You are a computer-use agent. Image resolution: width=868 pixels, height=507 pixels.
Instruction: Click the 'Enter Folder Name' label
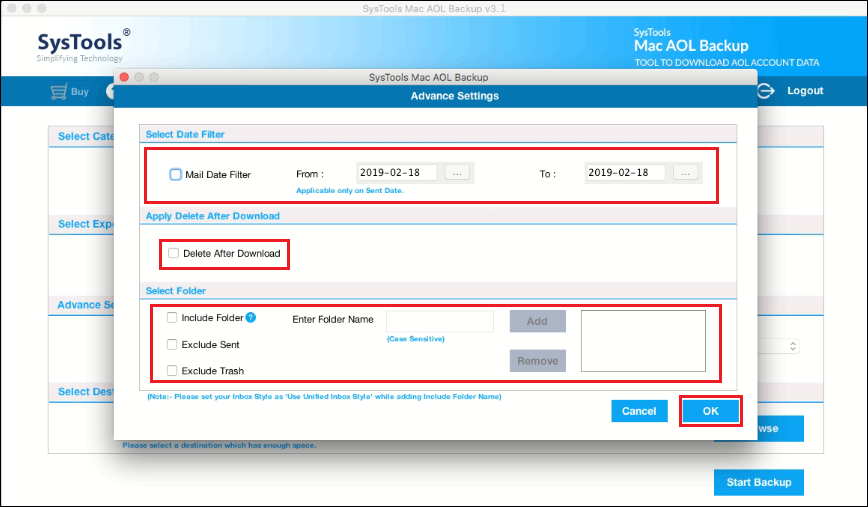(x=333, y=319)
